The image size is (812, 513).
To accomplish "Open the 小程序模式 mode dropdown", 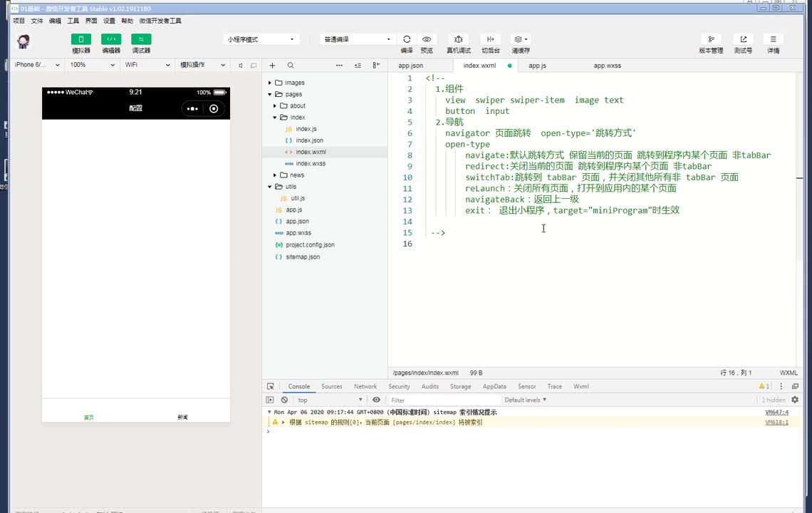I will click(x=261, y=39).
